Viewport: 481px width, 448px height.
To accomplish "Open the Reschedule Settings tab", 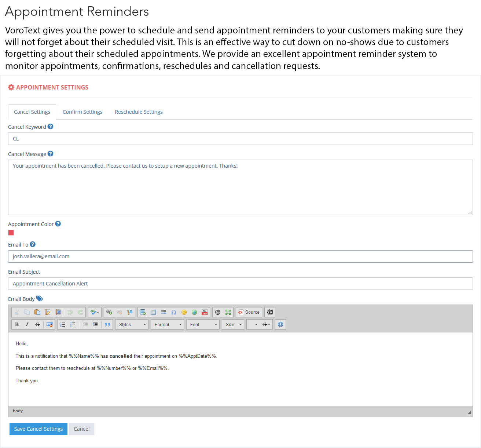I will click(139, 112).
